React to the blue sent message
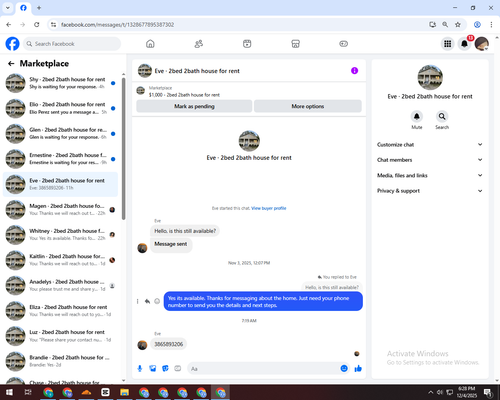 click(157, 301)
